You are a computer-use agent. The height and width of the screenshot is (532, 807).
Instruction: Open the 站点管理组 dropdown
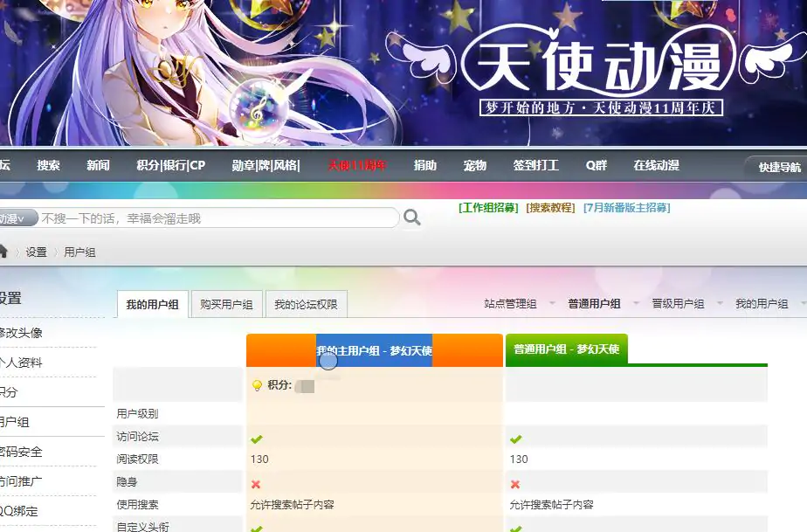click(519, 304)
